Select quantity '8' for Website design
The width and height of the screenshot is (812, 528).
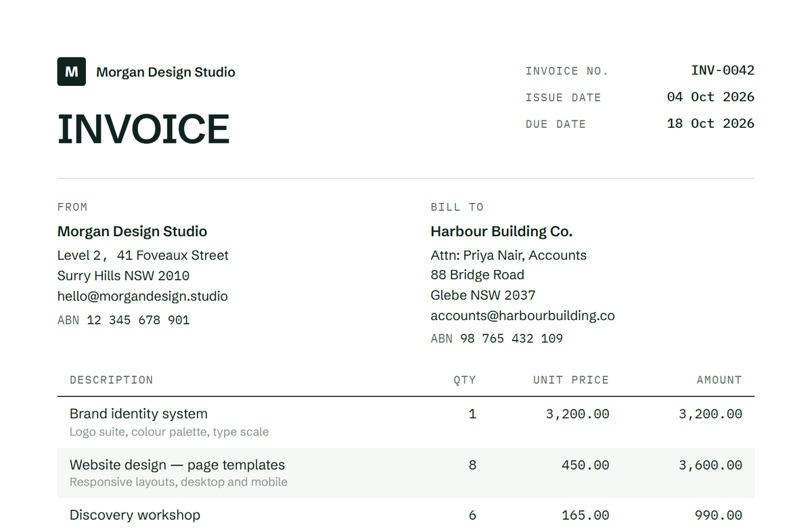(x=472, y=465)
